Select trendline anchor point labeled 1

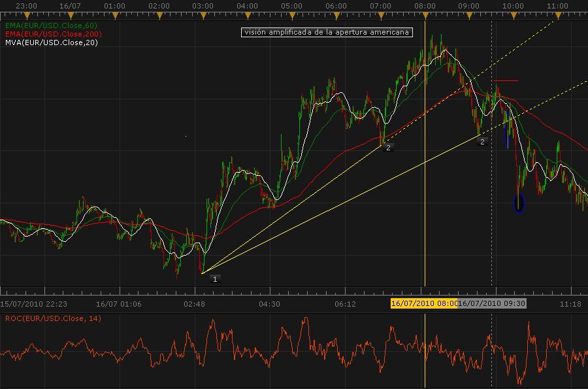[215, 279]
